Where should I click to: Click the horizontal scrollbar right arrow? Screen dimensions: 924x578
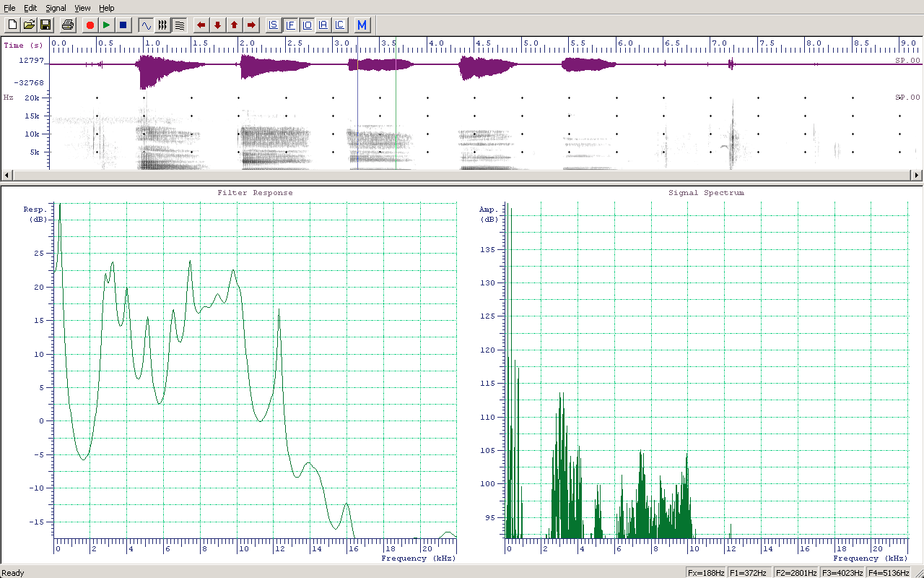coord(917,176)
